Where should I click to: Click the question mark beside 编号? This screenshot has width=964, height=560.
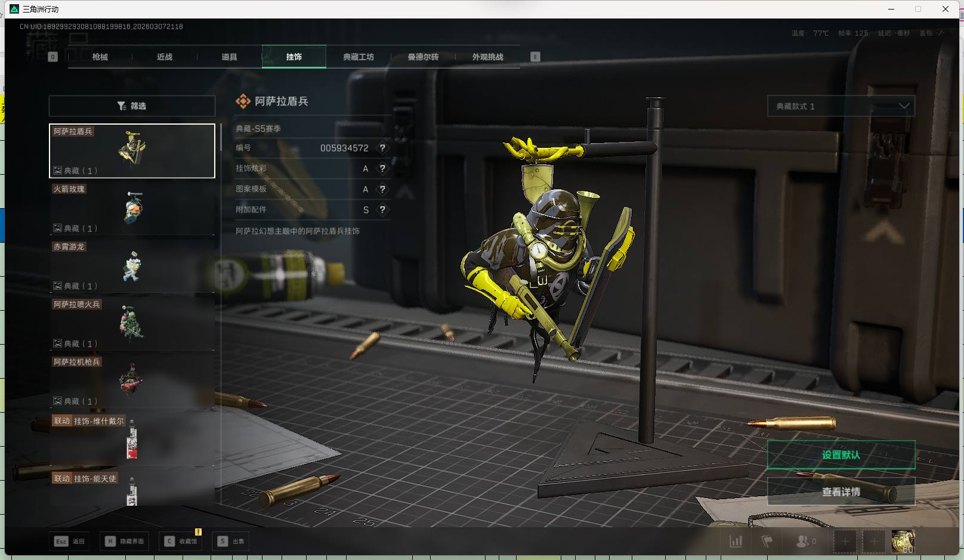[382, 148]
